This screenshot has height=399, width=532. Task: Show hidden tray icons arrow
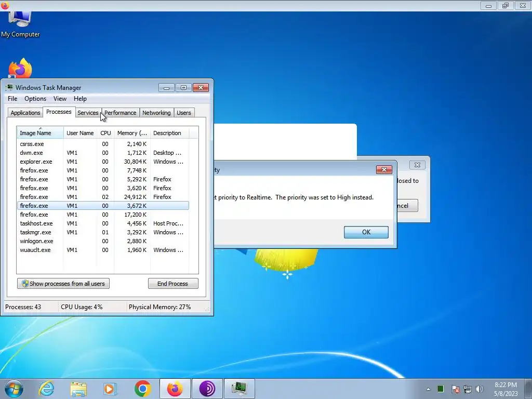(x=428, y=389)
